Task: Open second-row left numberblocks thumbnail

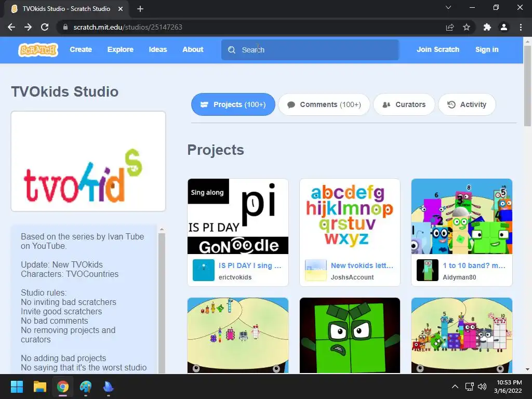Action: tap(238, 335)
